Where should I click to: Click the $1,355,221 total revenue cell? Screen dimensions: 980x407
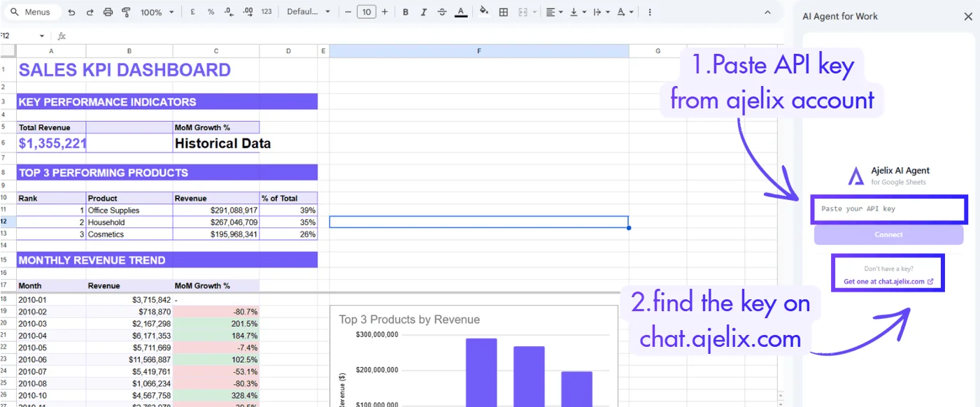(52, 143)
